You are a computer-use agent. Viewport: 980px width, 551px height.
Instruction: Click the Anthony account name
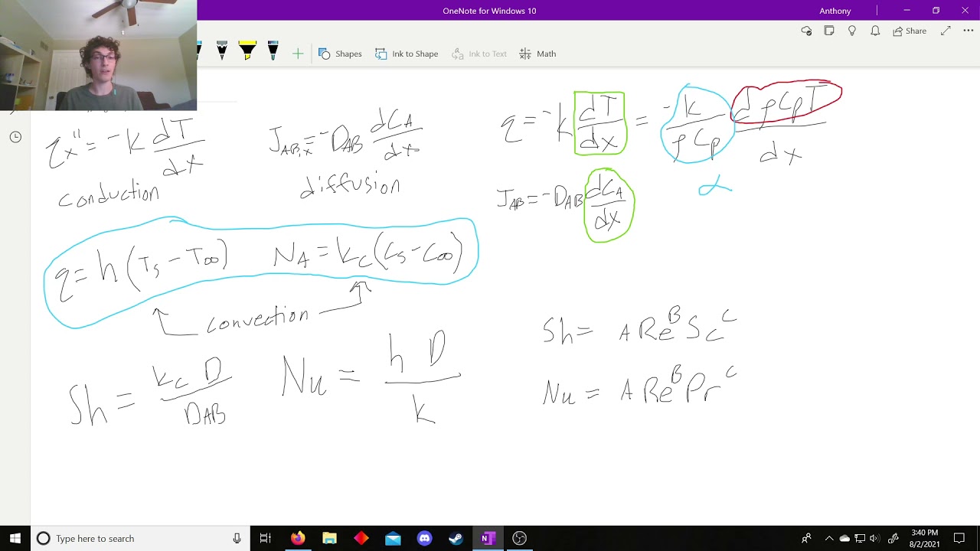click(835, 11)
